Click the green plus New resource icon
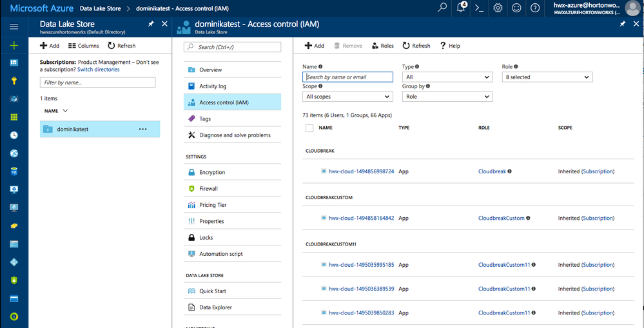Viewport: 644px width, 328px height. click(14, 45)
